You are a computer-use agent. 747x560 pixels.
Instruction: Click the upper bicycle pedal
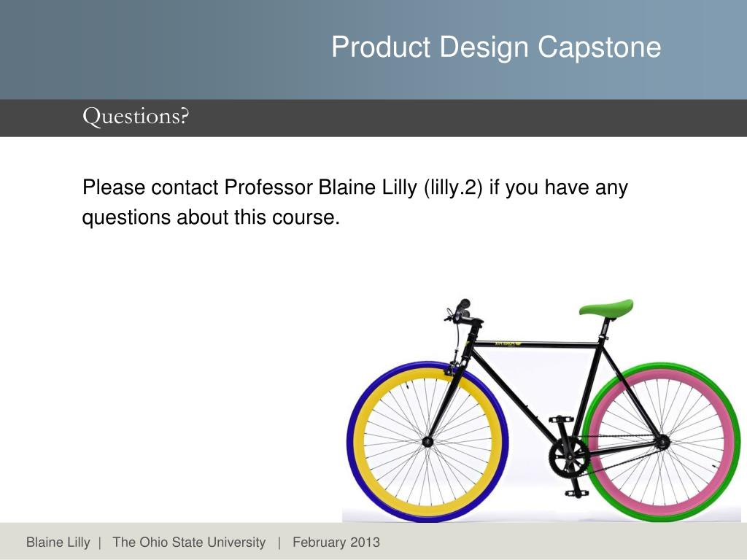coord(561,419)
